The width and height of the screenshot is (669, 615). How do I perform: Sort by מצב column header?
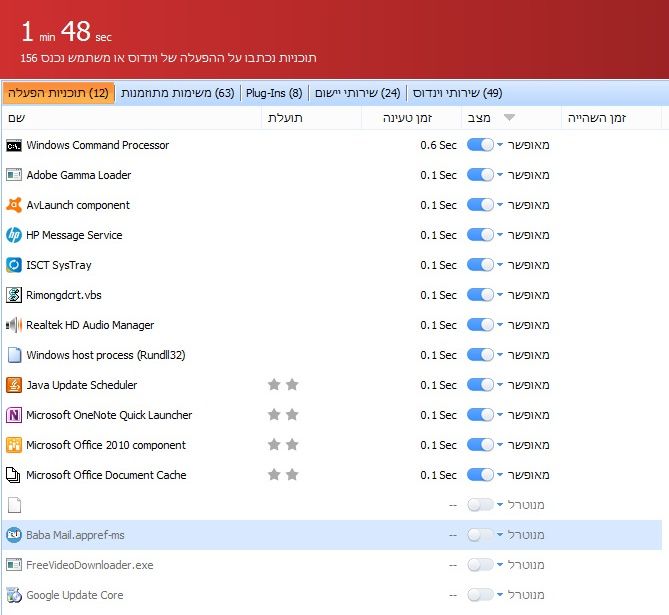point(511,118)
